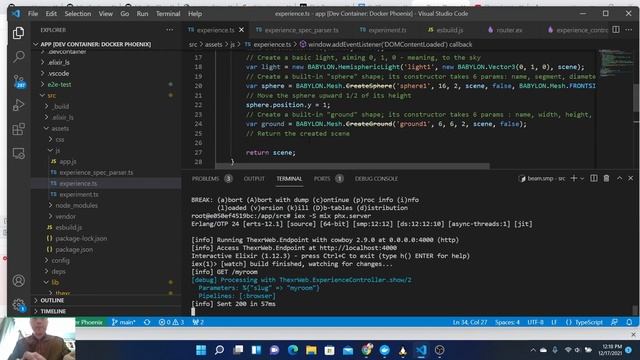Open the Help menu
This screenshot has width=640, height=360.
tap(195, 13)
